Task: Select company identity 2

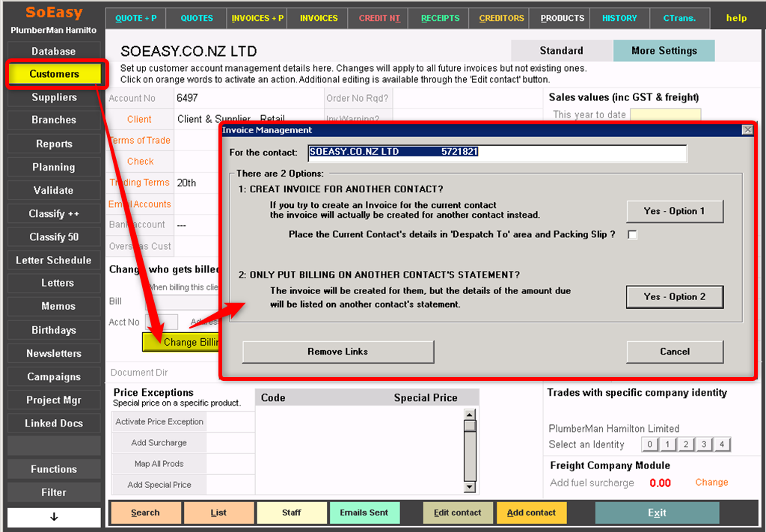Action: (686, 444)
